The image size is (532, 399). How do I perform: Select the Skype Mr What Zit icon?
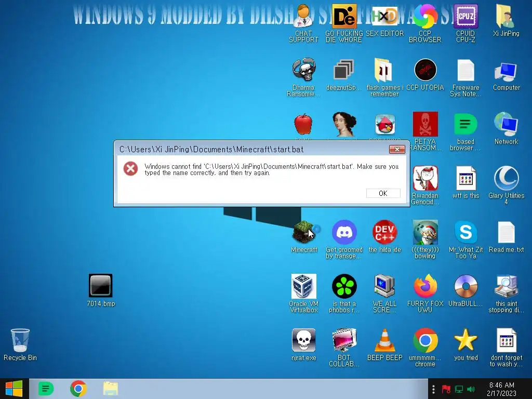click(466, 232)
